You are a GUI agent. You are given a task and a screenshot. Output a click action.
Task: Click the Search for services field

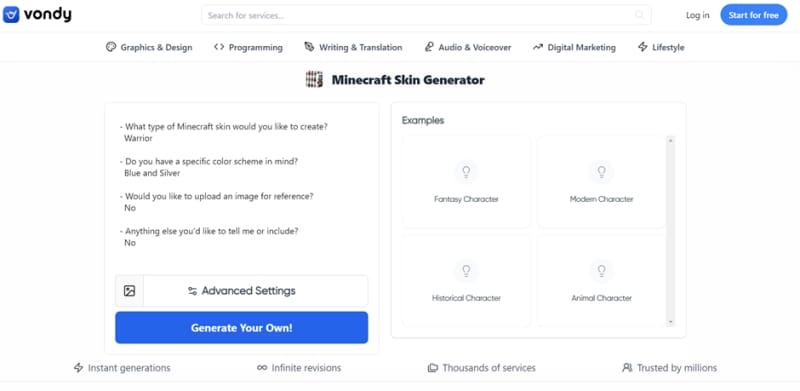tap(426, 15)
